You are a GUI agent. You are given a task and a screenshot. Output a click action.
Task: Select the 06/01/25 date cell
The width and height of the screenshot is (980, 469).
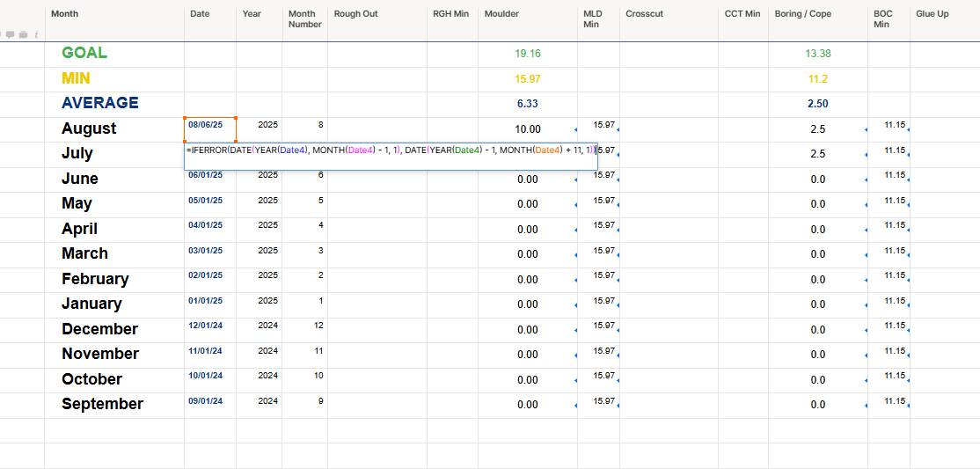point(210,180)
